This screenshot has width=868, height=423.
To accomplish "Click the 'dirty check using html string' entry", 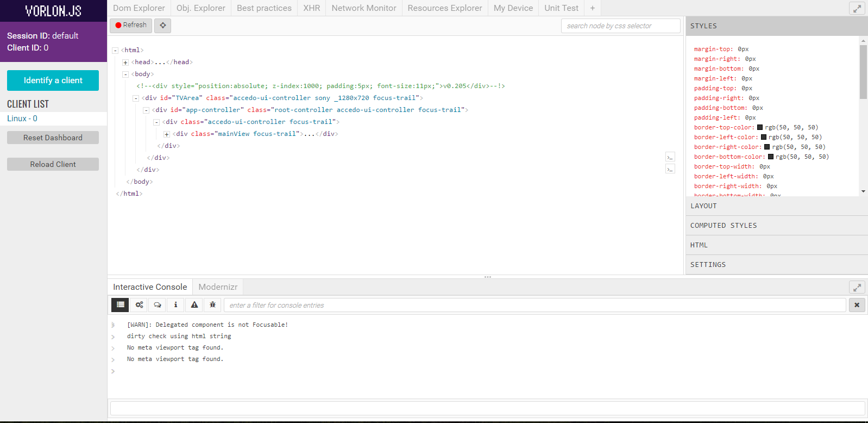I will point(179,336).
